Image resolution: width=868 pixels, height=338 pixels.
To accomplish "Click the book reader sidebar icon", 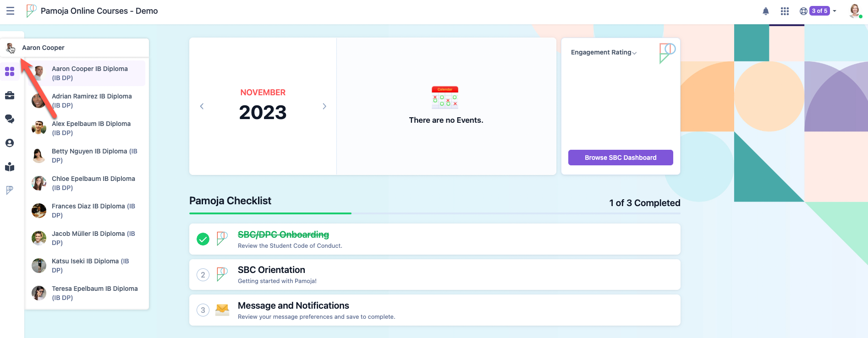I will pos(10,167).
